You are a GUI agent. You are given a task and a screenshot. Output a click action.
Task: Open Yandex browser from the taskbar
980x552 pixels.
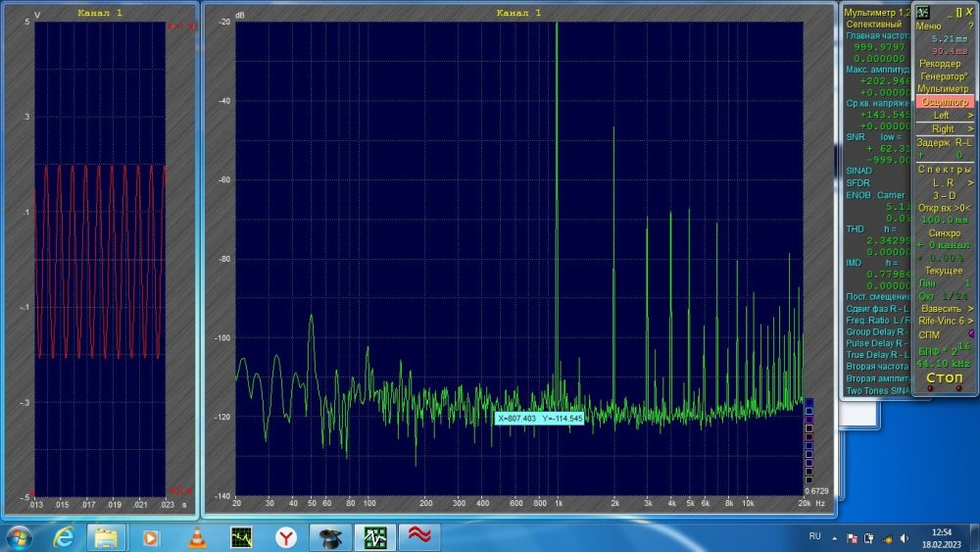click(285, 536)
